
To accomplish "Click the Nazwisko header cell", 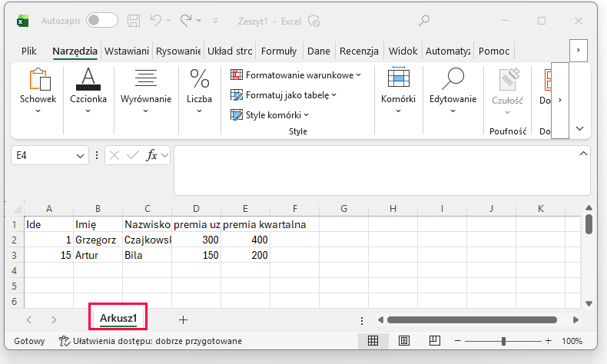I will [x=147, y=225].
